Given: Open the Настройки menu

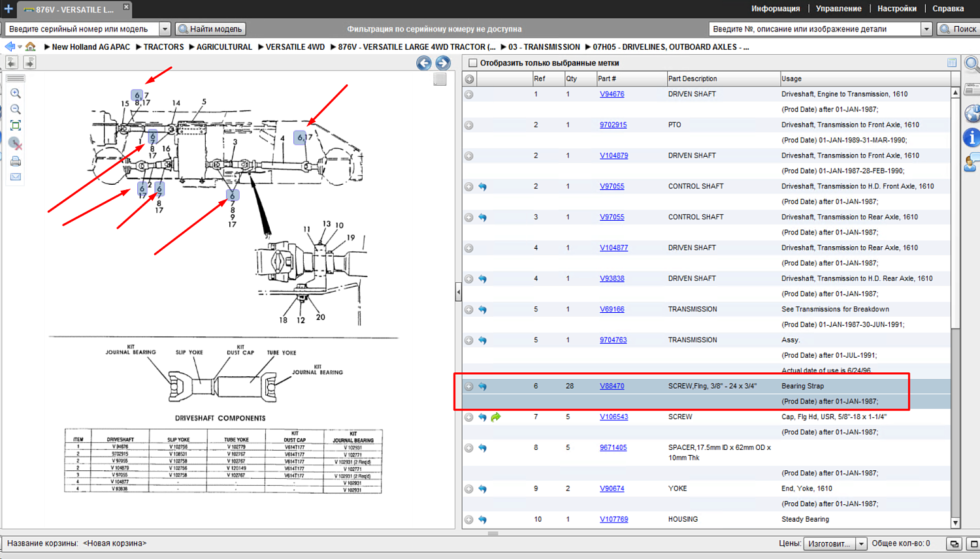Looking at the screenshot, I should pos(897,8).
